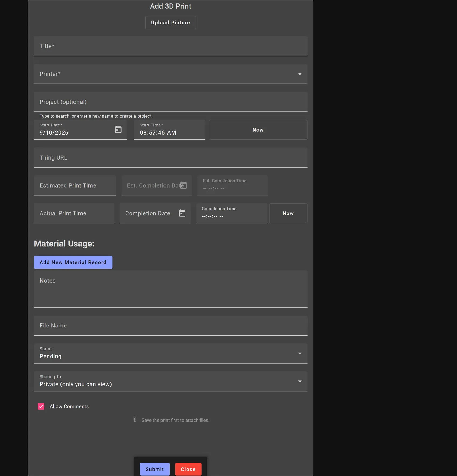The width and height of the screenshot is (457, 476).
Task: Open the Start Date calendar picker
Action: (118, 130)
